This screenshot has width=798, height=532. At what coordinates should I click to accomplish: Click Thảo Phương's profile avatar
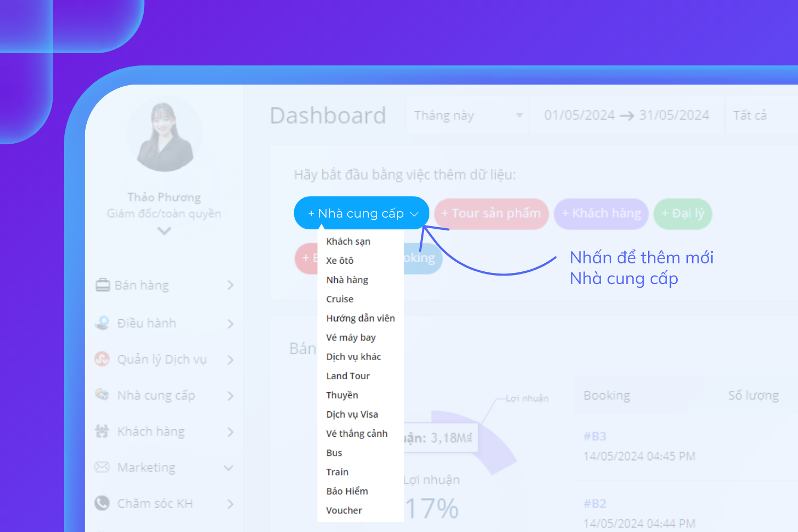165,135
